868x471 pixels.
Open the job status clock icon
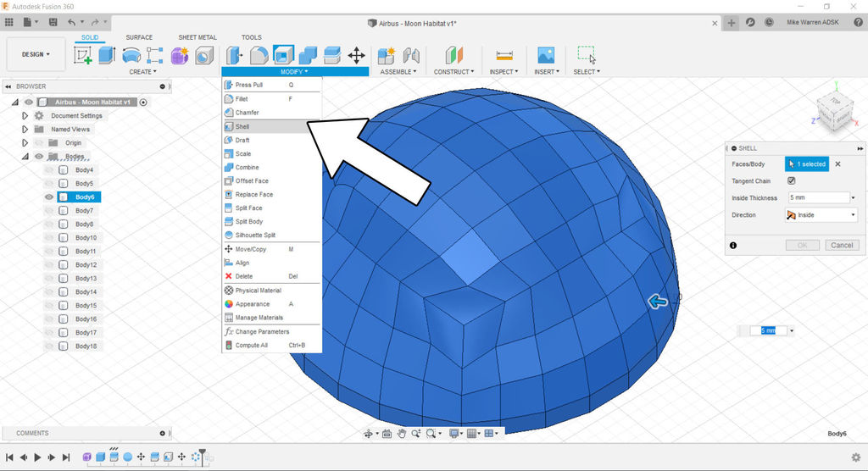click(769, 23)
